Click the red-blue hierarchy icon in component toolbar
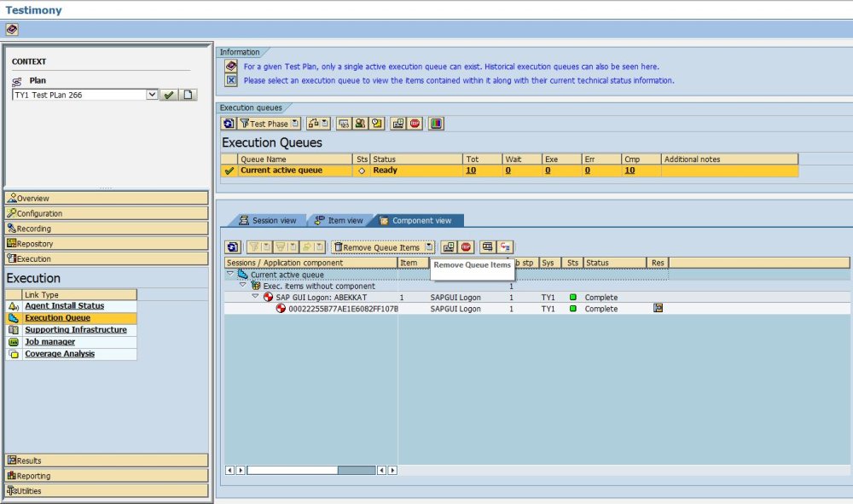The width and height of the screenshot is (853, 504). pos(505,247)
